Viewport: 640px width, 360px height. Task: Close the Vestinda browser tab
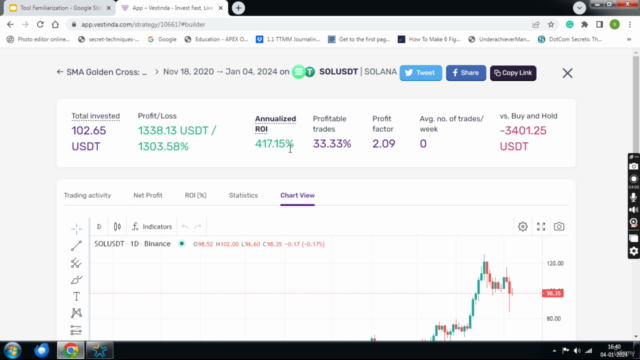[220, 8]
